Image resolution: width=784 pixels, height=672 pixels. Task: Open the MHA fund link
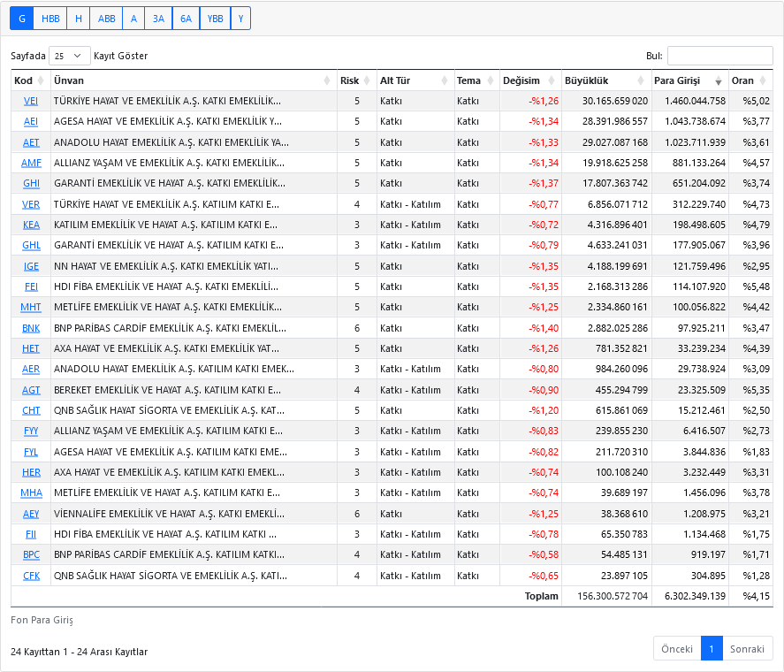31,494
